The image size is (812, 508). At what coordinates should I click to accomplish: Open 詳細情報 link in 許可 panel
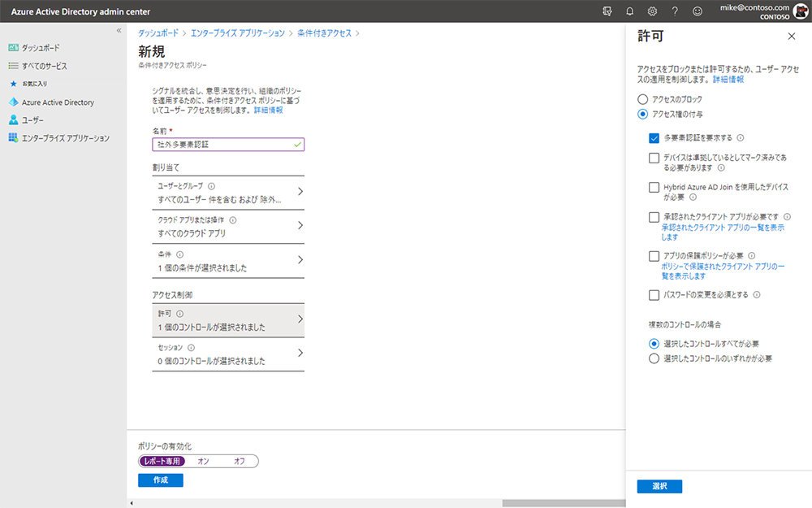[728, 80]
